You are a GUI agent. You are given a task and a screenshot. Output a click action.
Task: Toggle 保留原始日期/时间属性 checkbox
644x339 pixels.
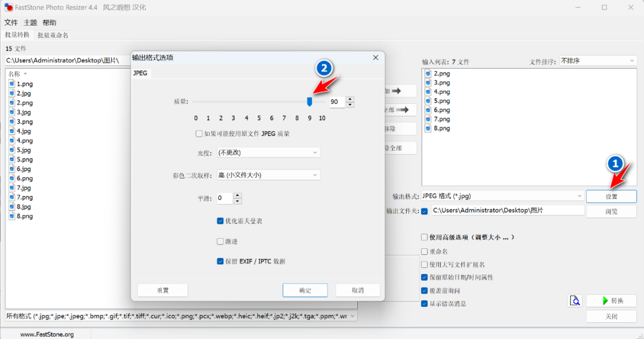(x=425, y=278)
